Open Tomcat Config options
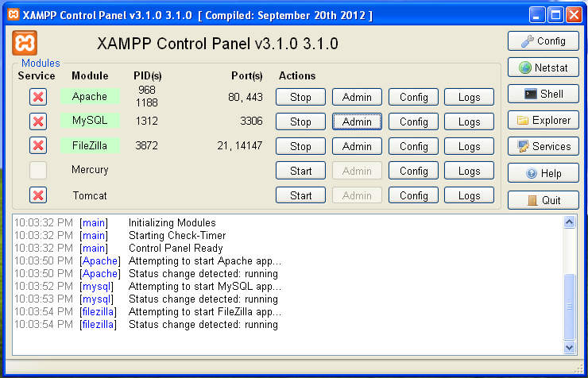The height and width of the screenshot is (378, 588). tap(413, 195)
